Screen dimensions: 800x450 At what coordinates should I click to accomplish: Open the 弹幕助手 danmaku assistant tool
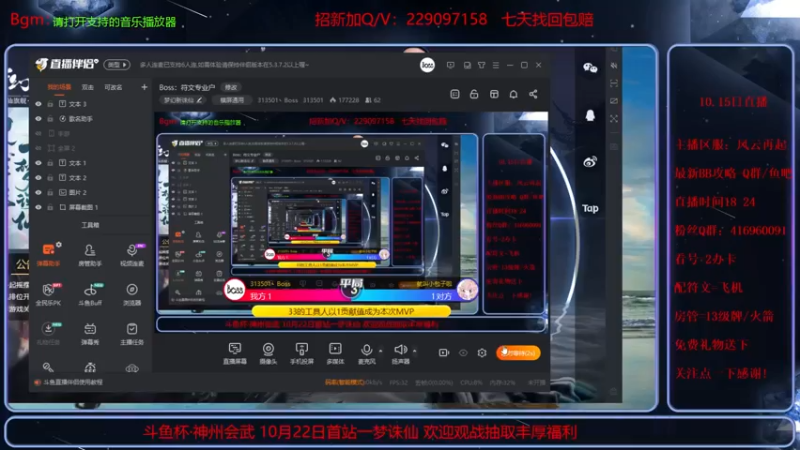[48, 255]
